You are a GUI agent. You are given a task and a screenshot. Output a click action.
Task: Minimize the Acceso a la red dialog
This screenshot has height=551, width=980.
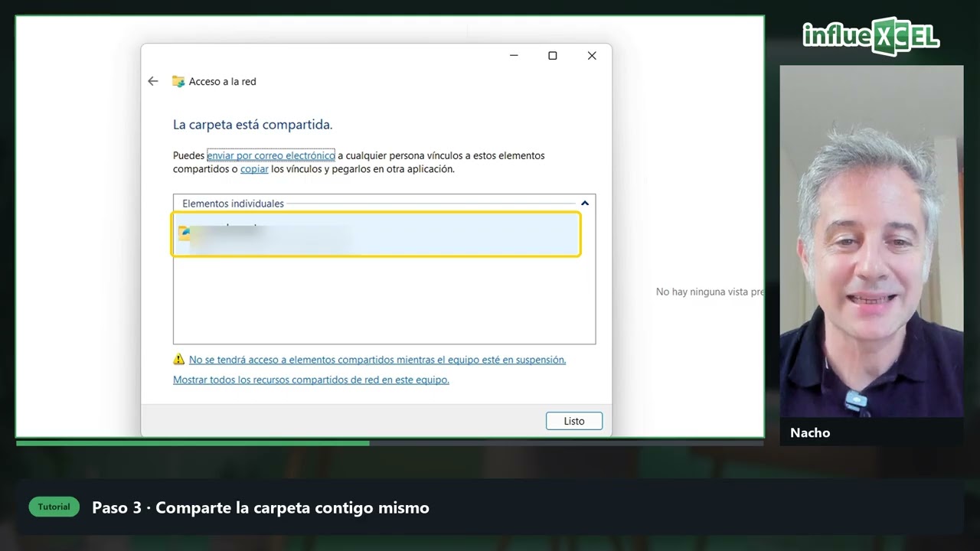pyautogui.click(x=514, y=56)
